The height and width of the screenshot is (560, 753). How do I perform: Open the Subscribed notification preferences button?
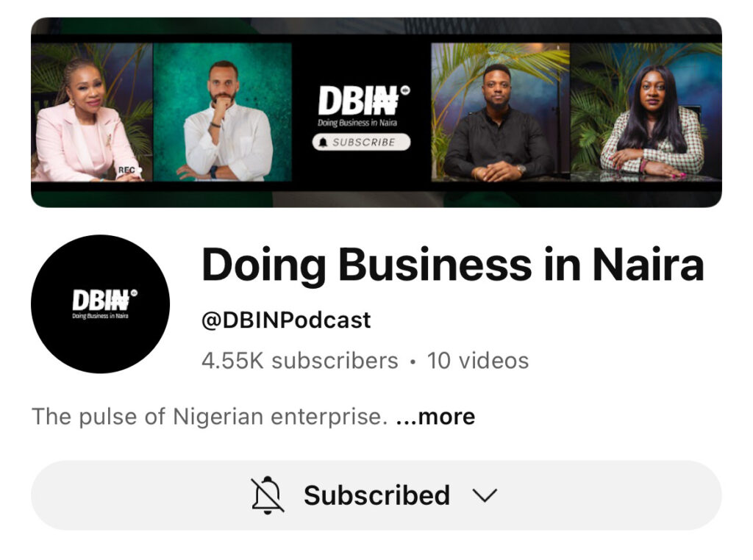[x=376, y=495]
